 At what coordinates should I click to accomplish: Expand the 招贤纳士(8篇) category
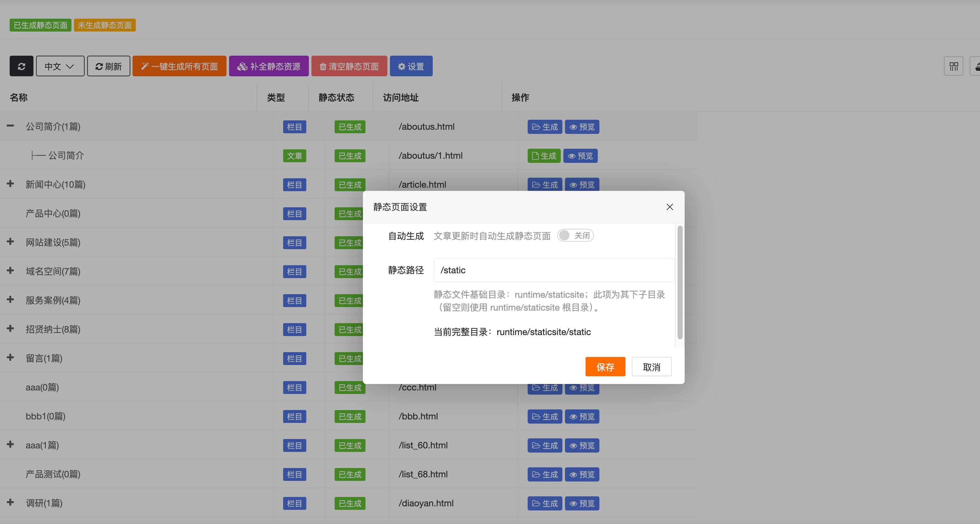10,329
